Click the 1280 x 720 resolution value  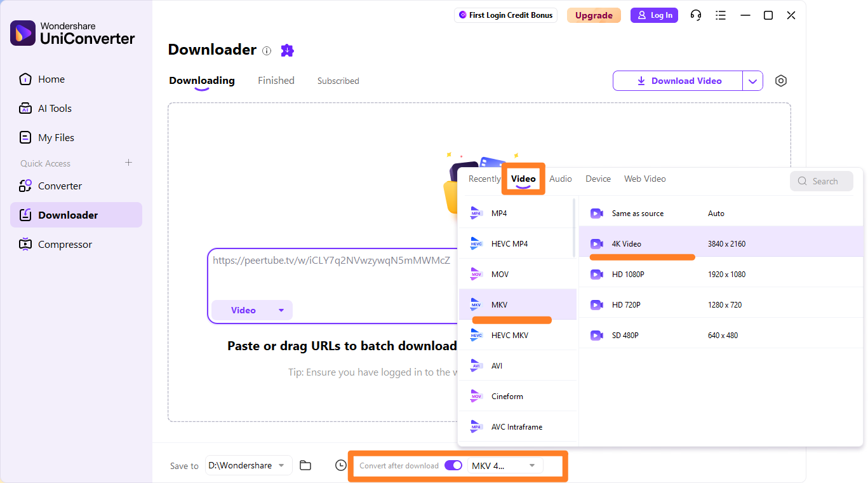coord(724,305)
